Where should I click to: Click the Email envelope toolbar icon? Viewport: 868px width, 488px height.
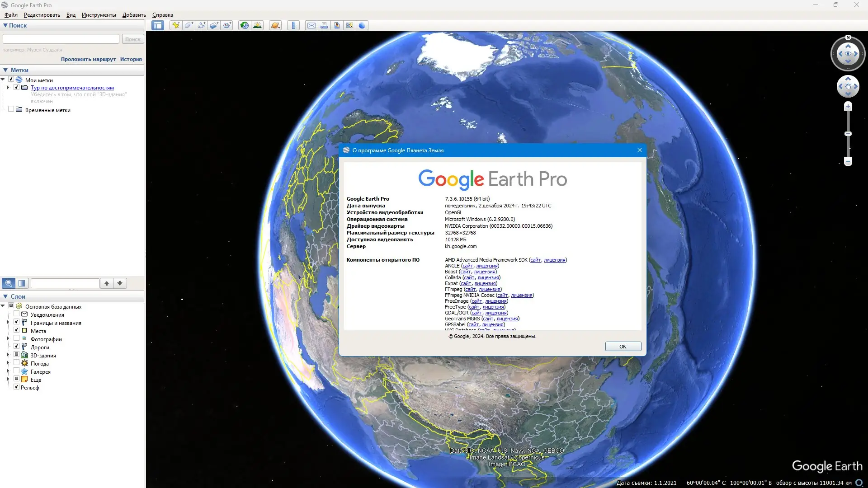(311, 25)
